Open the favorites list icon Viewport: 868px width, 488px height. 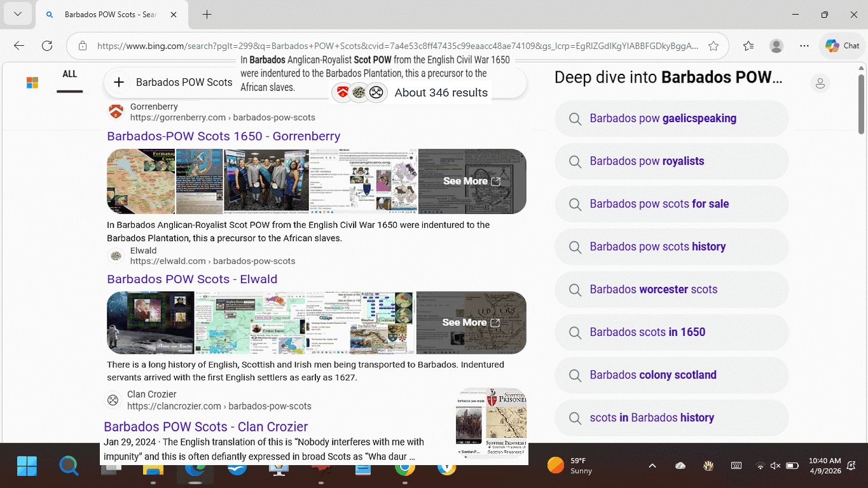point(748,46)
